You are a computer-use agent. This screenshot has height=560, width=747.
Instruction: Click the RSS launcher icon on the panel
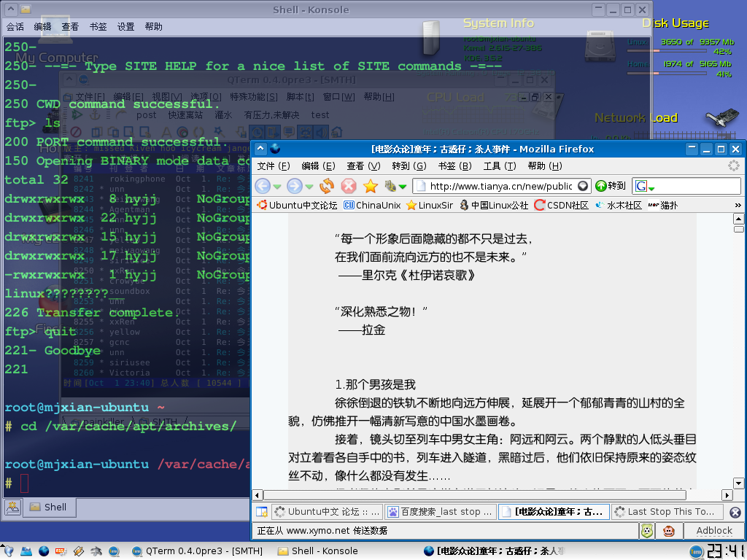pyautogui.click(x=61, y=551)
